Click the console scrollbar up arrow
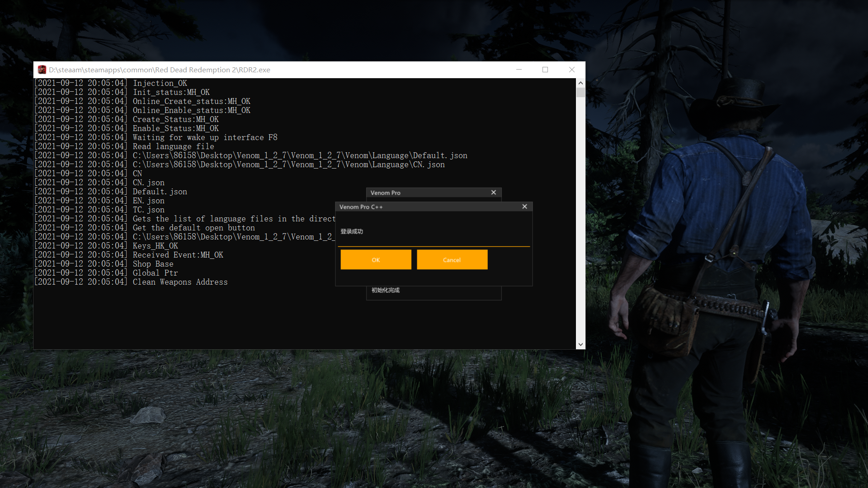The height and width of the screenshot is (488, 868). click(x=580, y=83)
